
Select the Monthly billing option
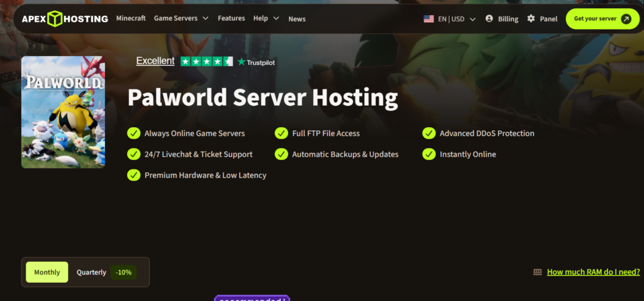tap(47, 272)
